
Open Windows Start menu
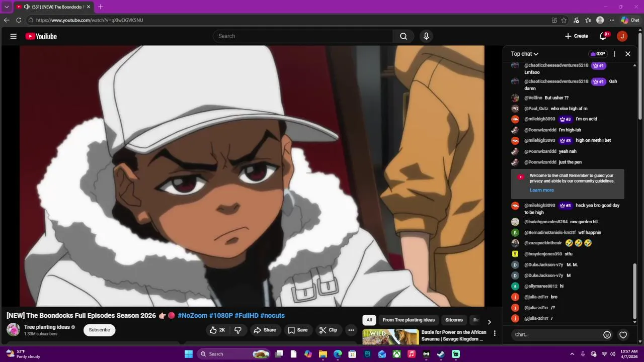(x=189, y=354)
